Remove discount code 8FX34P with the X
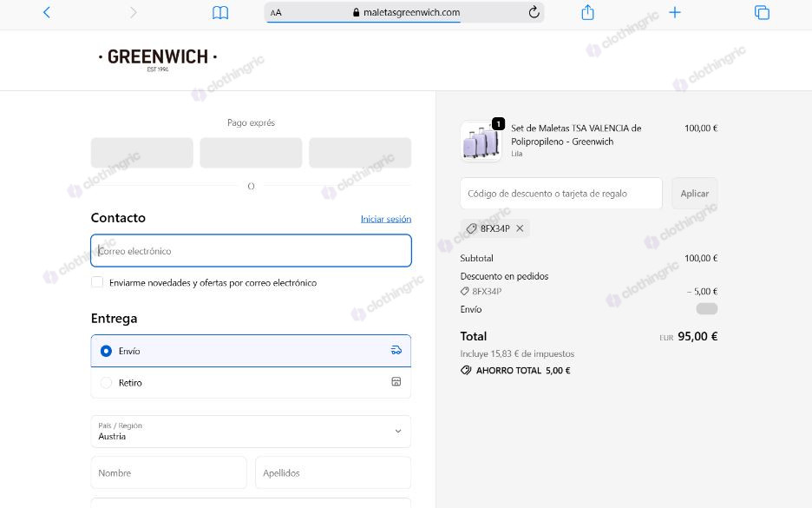812x508 pixels. (x=520, y=228)
